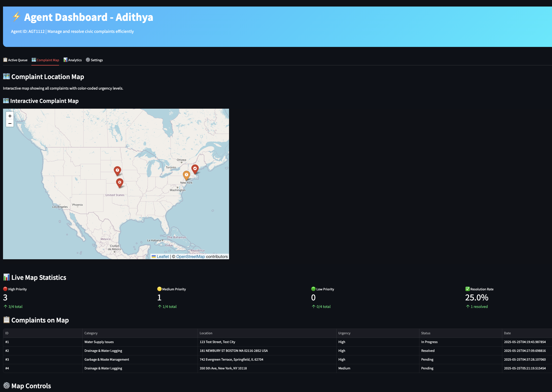Click the Resolution Rate checkmark icon

click(x=468, y=289)
